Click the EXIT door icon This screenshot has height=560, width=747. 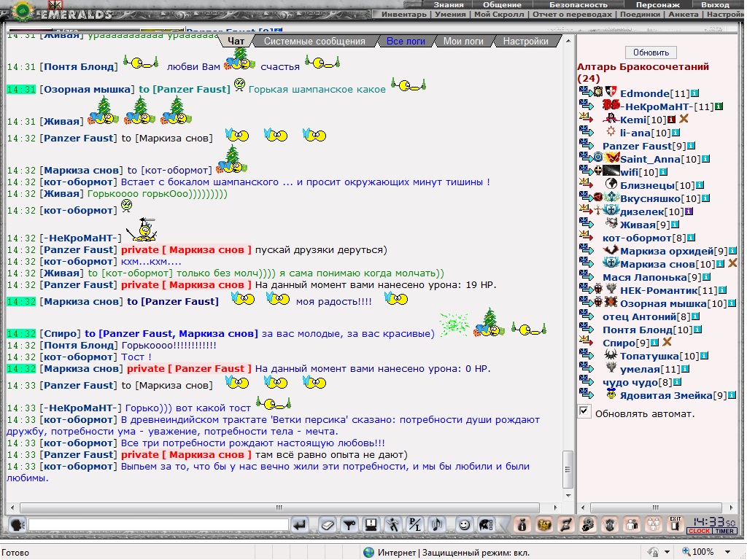[x=675, y=524]
